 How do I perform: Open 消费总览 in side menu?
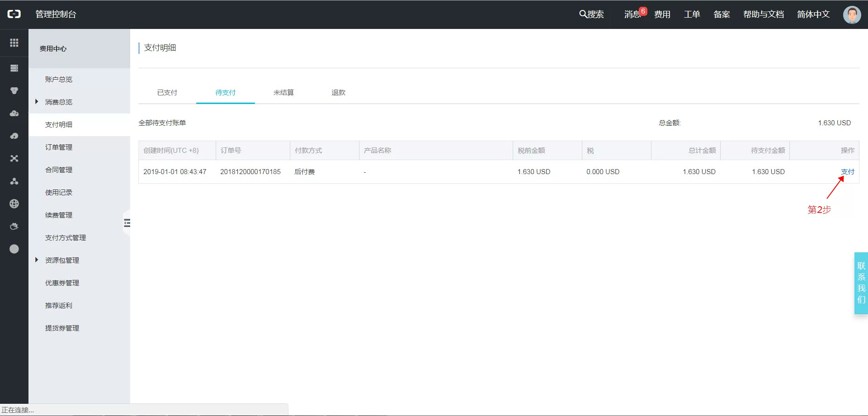click(x=59, y=102)
